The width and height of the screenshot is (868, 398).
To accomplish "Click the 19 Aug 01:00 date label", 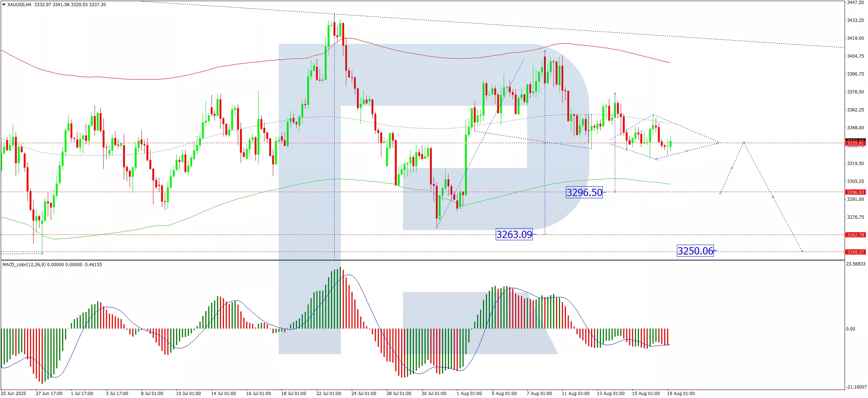I will pos(681,394).
